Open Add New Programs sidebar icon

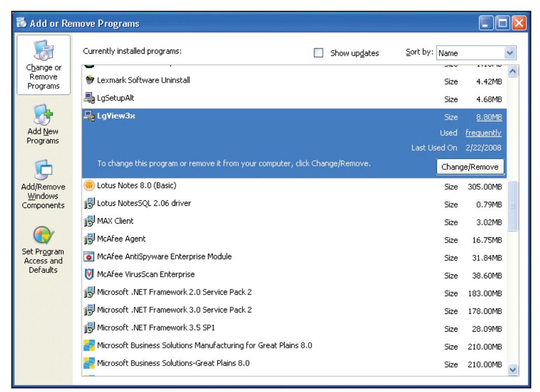(44, 115)
